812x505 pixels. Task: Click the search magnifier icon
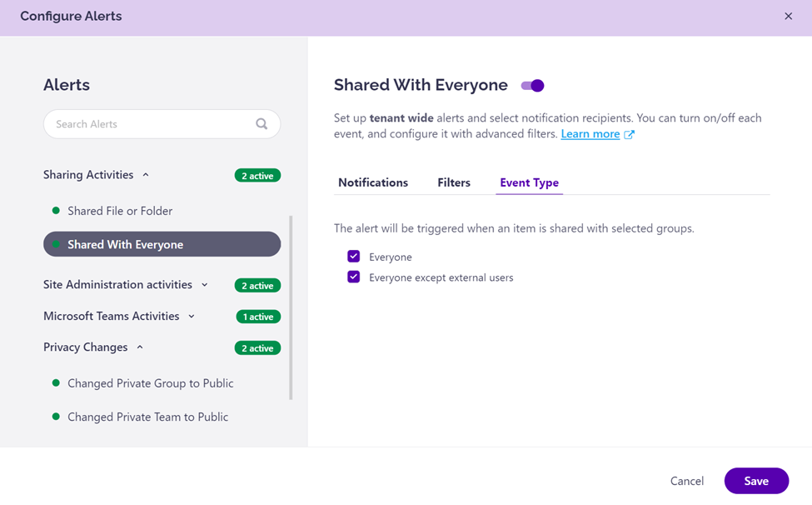[262, 124]
